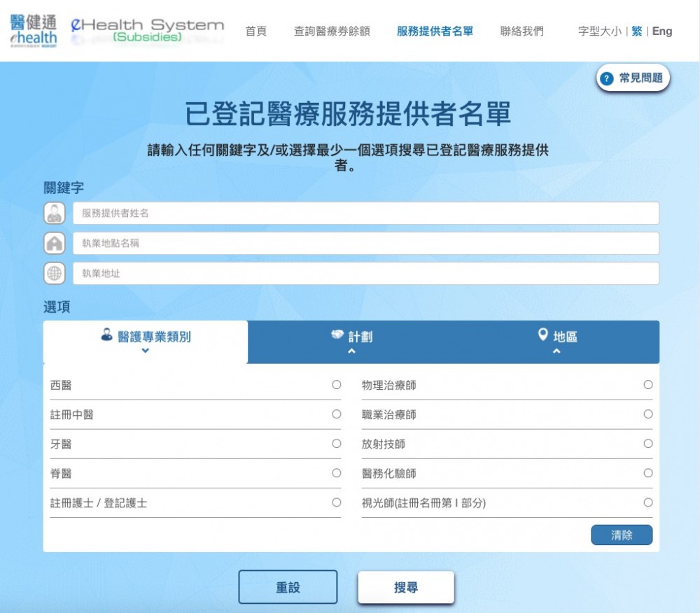Image resolution: width=700 pixels, height=613 pixels.
Task: Click the house icon beside the practice name field
Action: [55, 244]
